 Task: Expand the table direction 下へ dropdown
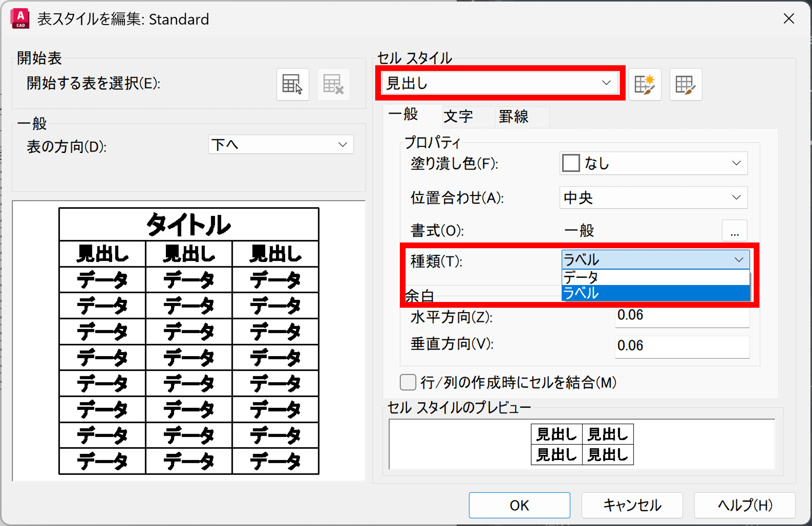[x=281, y=144]
